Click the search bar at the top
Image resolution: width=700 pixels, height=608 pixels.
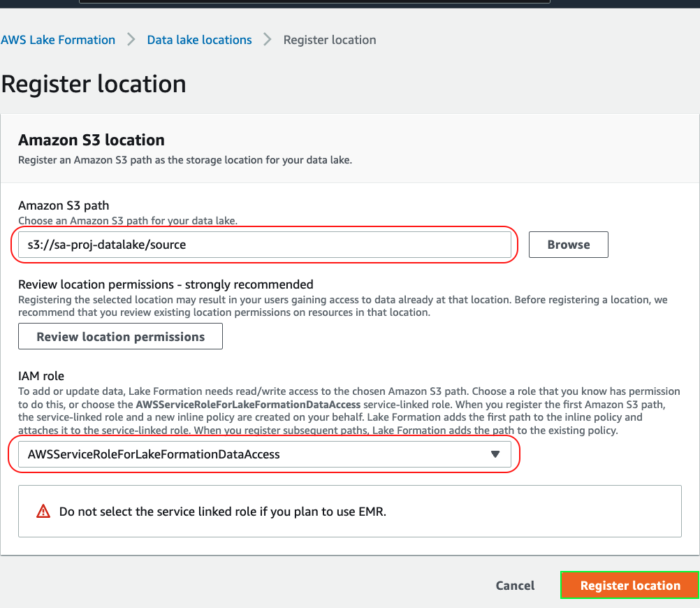(314, 1)
